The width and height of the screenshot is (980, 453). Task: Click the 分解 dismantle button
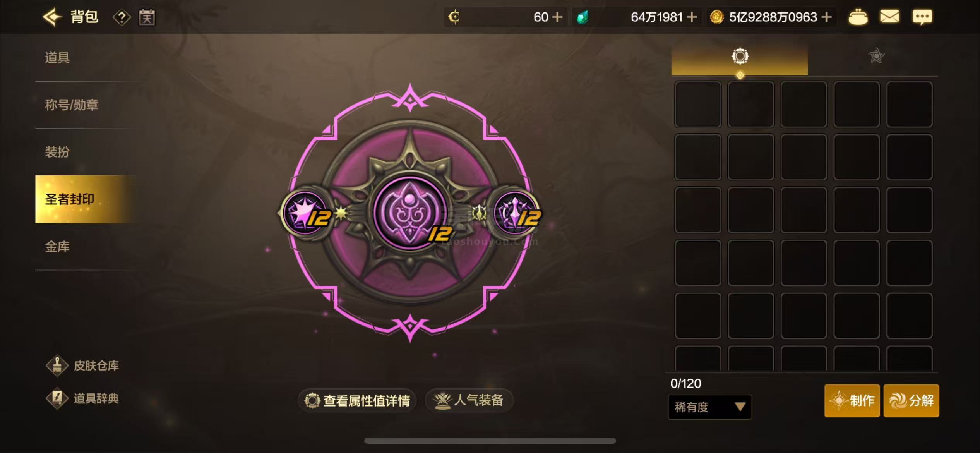[x=911, y=401]
